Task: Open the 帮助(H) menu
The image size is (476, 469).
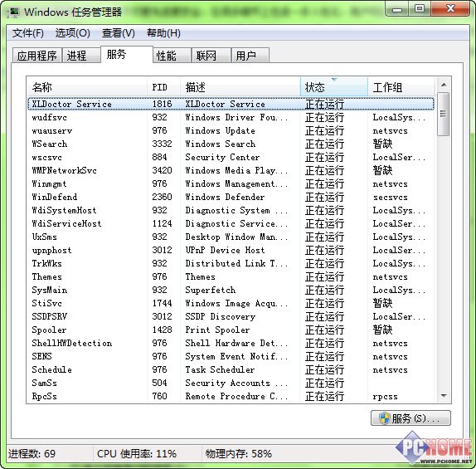Action: pyautogui.click(x=163, y=33)
